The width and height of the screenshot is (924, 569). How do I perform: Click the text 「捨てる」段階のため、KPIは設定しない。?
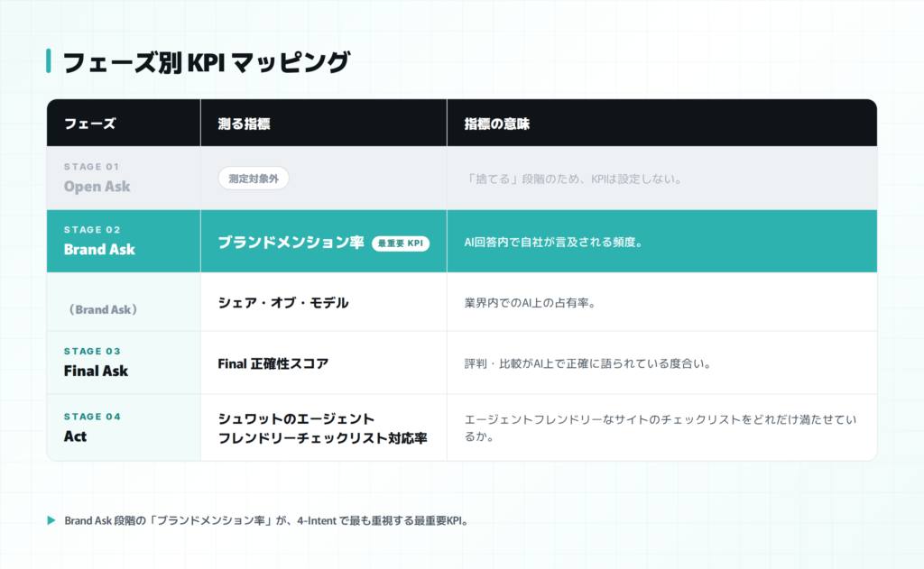(x=573, y=179)
